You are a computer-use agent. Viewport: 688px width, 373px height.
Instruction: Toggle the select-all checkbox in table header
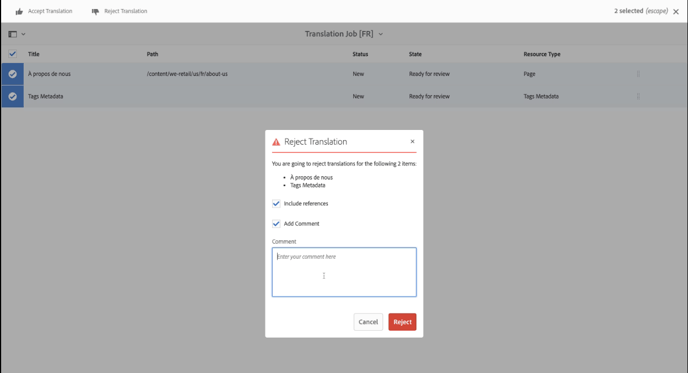click(12, 54)
